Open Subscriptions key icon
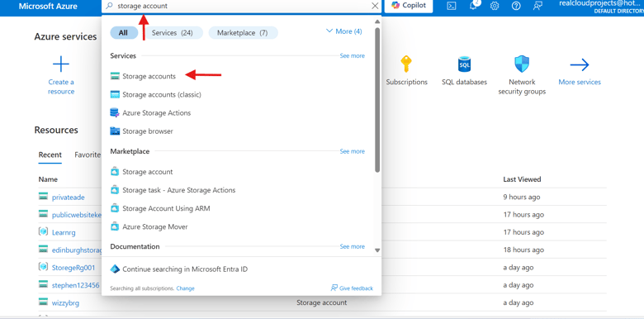Image resolution: width=644 pixels, height=319 pixels. tap(406, 64)
